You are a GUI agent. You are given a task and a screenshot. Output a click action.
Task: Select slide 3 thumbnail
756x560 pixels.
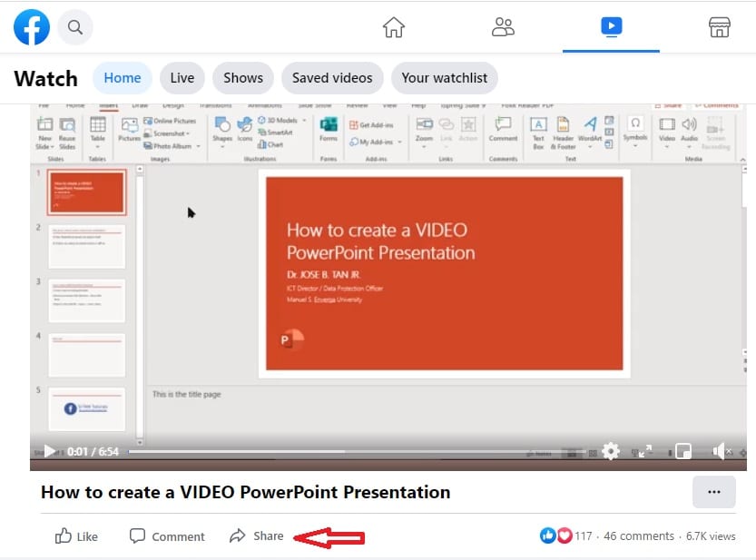[87, 300]
